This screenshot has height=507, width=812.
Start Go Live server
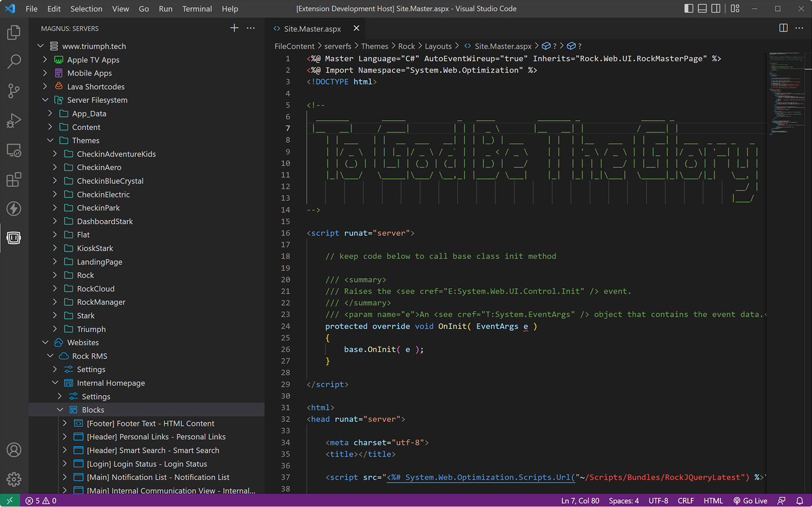tap(750, 500)
